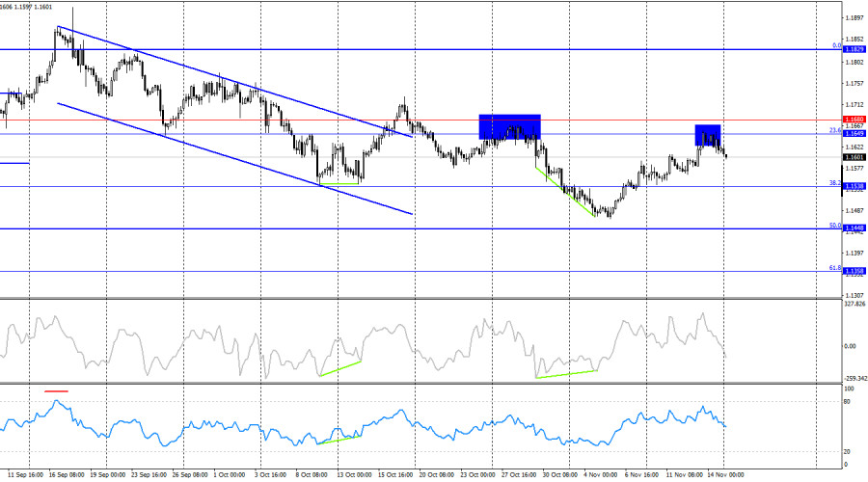Click the 1.1538 level price tag

click(853, 186)
